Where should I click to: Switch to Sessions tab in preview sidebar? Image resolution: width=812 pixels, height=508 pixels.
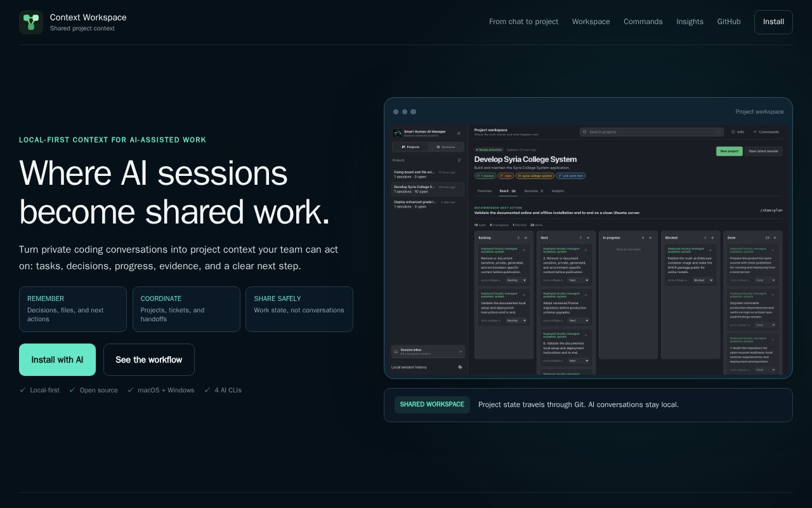point(446,147)
